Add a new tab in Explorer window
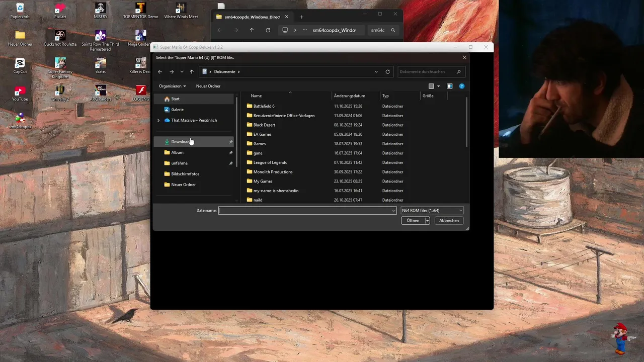Screen dimensions: 644x362 (x=301, y=17)
